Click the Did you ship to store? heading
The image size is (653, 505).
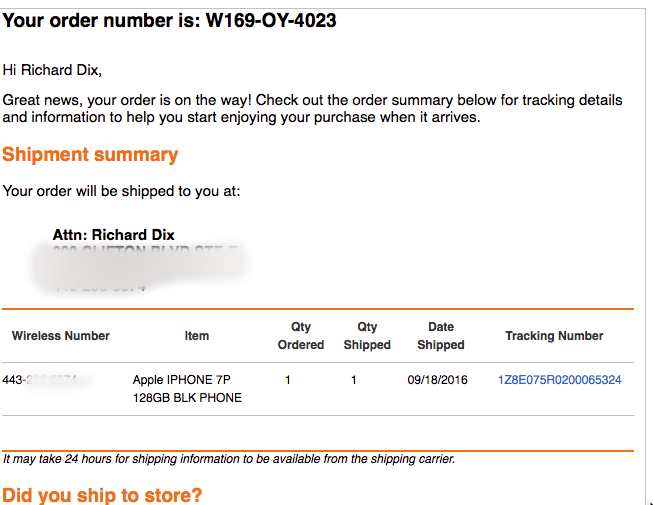click(102, 495)
